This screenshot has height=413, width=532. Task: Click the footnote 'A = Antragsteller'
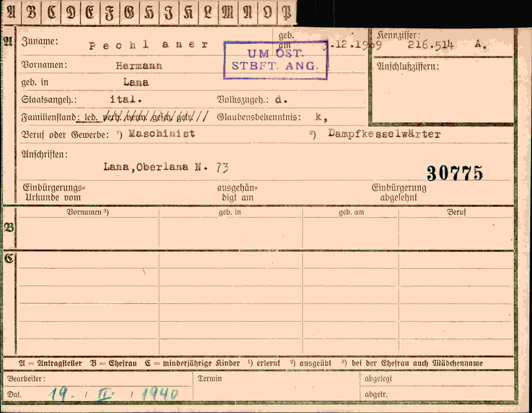(x=50, y=363)
